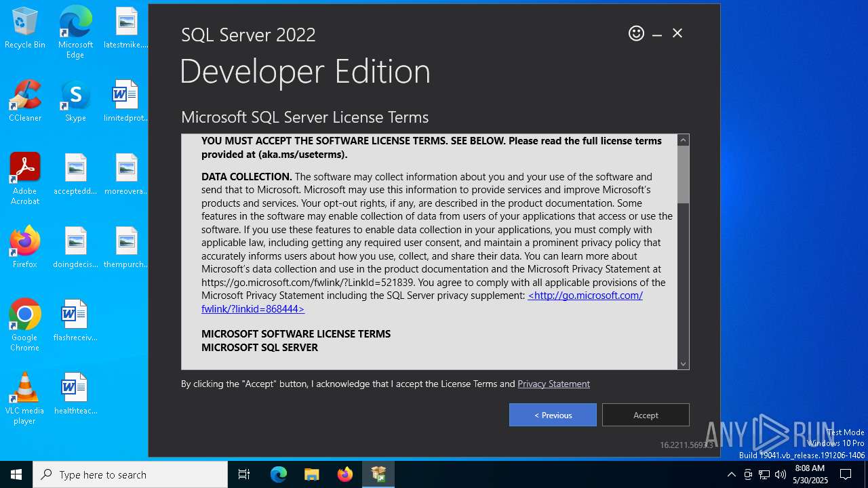Select Microsoft Edge desktop shortcut

[75, 33]
